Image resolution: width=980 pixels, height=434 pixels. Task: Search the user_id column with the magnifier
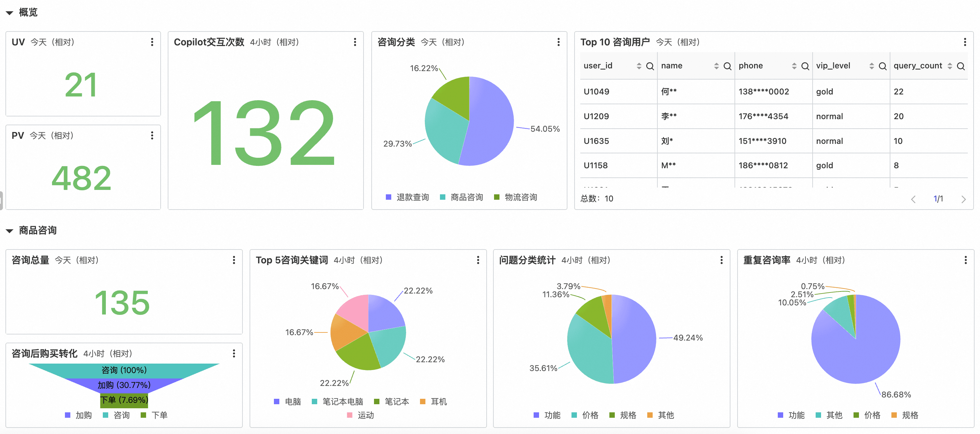point(650,66)
